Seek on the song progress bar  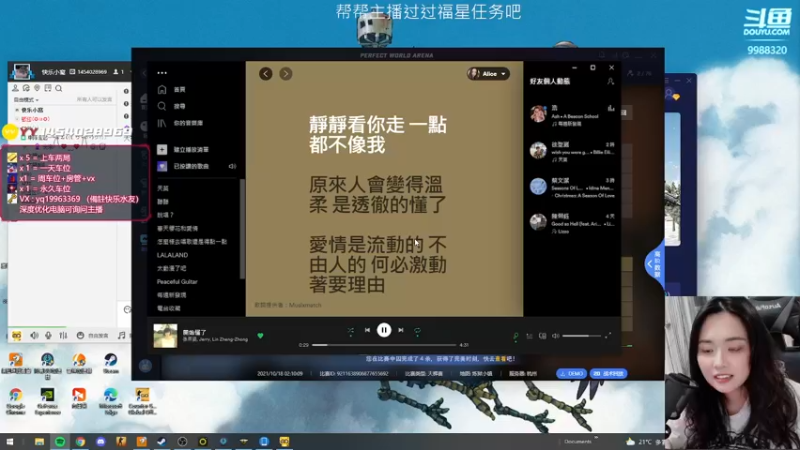(384, 345)
